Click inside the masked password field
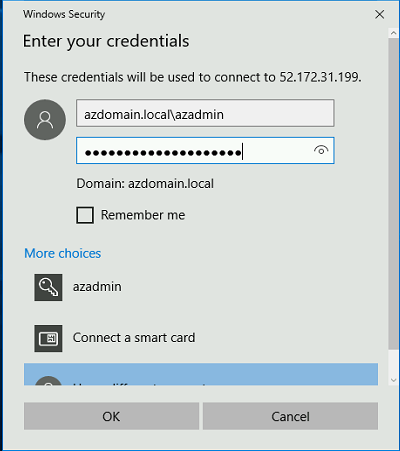Screen dimensions: 400x451 [193, 150]
